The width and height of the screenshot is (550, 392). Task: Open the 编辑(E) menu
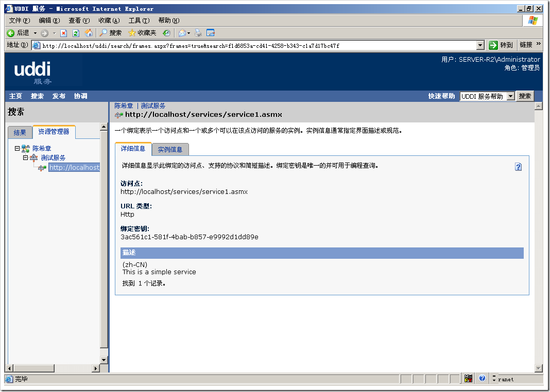pos(49,20)
